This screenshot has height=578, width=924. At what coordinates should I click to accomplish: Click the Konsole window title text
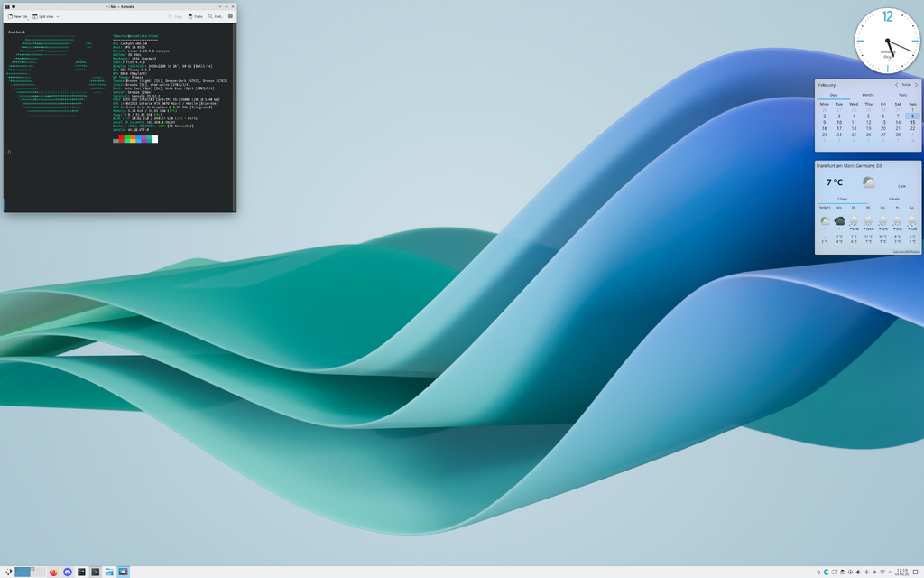pyautogui.click(x=120, y=6)
